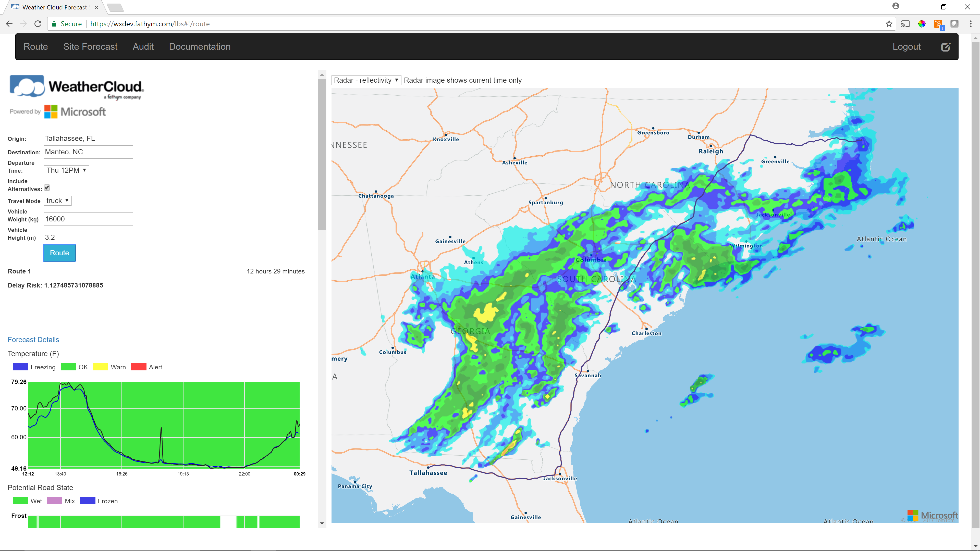Click the Alert red legend swatch
Screen dimensions: 980x551
pos(139,367)
